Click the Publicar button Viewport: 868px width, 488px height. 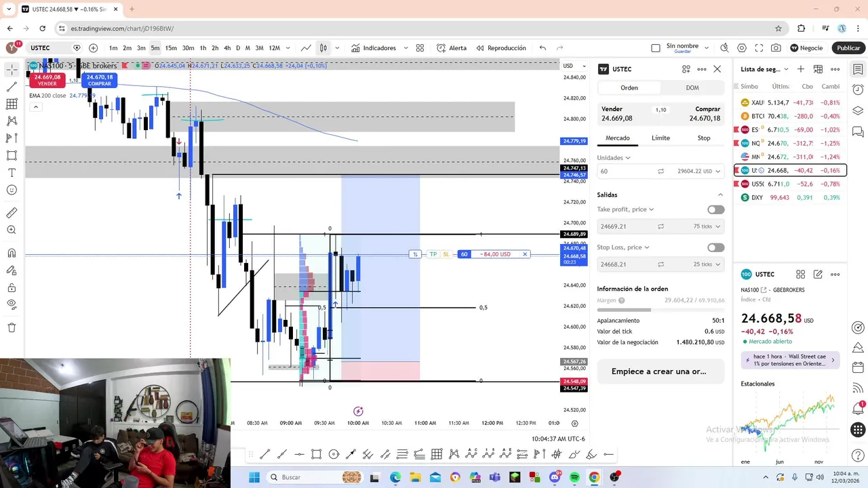coord(848,48)
